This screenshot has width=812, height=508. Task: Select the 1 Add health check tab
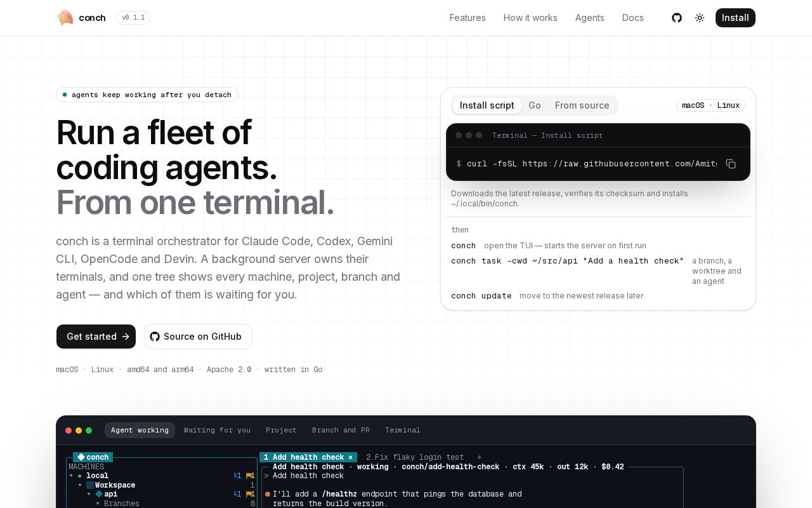[308, 457]
